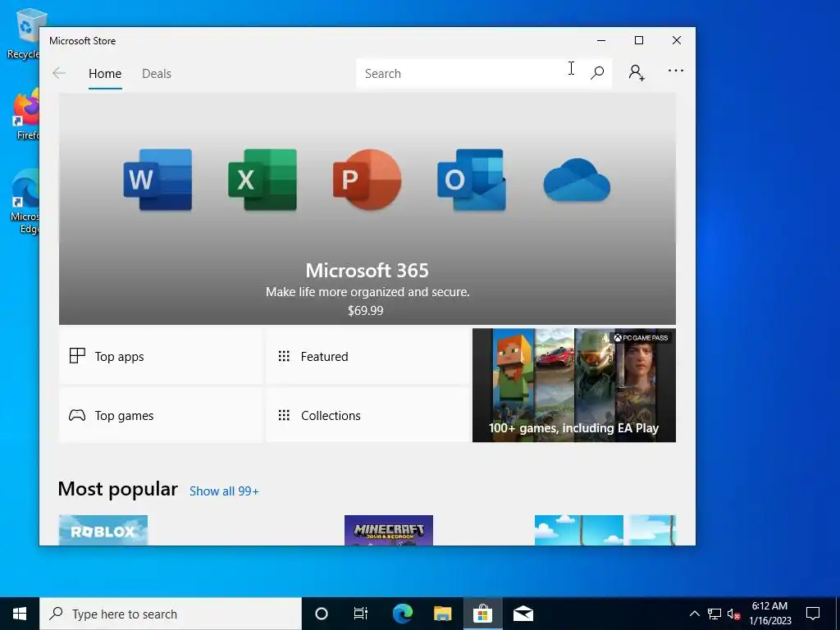Switch to the Home tab
This screenshot has height=630, width=840.
click(x=105, y=74)
